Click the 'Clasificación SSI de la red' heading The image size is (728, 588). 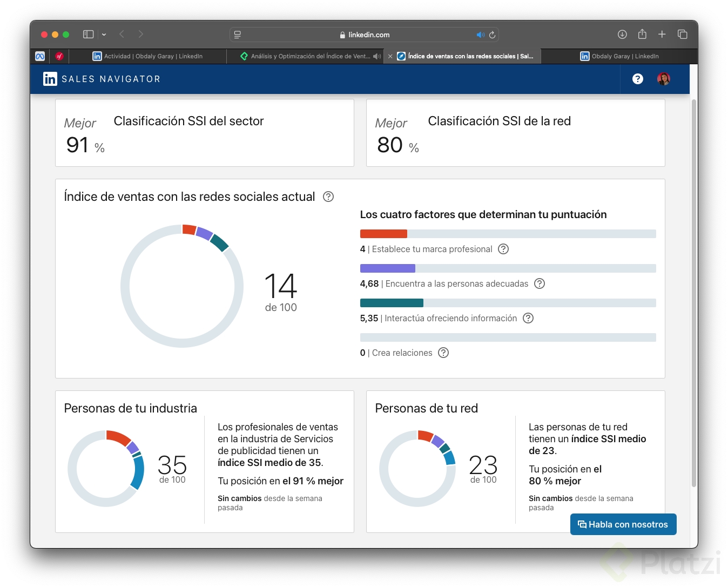tap(500, 121)
